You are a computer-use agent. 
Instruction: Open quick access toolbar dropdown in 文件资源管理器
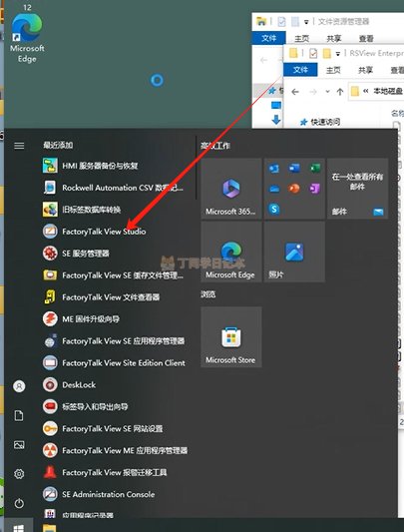click(x=306, y=22)
